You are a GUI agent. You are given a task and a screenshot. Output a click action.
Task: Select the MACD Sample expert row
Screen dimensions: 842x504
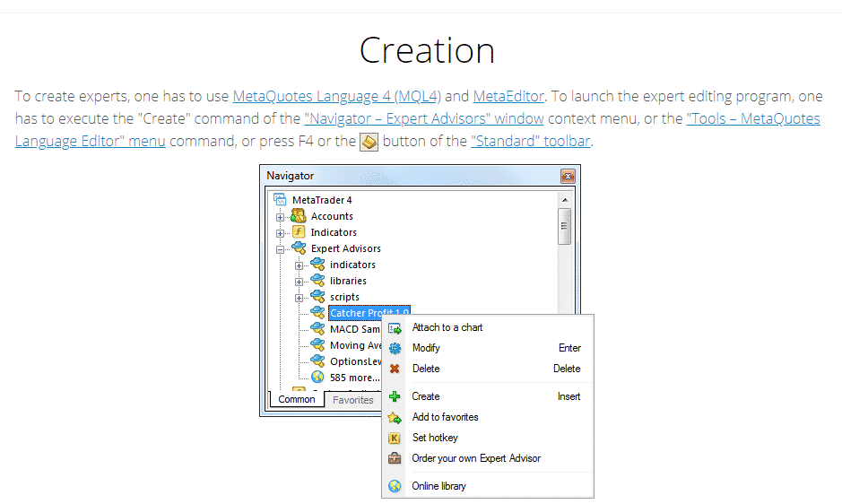click(355, 329)
